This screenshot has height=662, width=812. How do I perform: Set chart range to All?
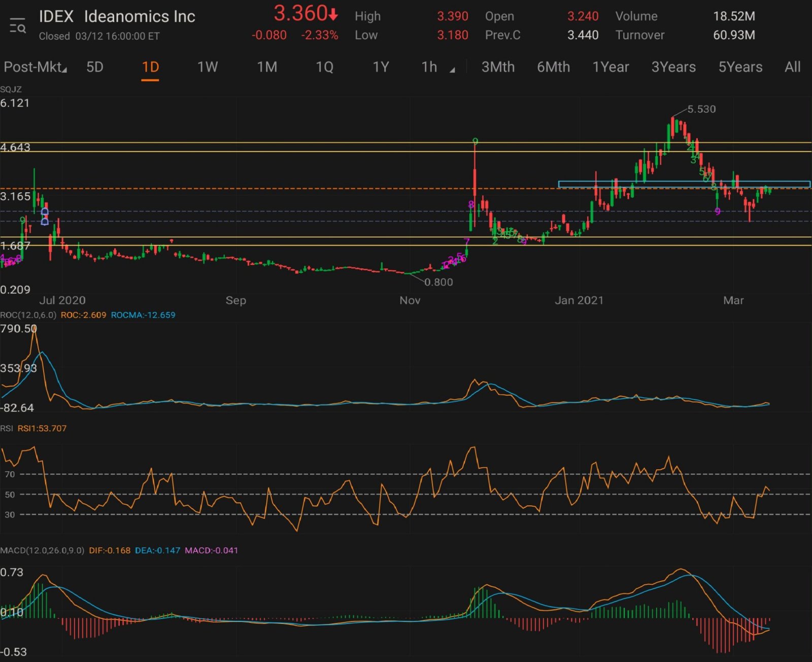[x=792, y=67]
